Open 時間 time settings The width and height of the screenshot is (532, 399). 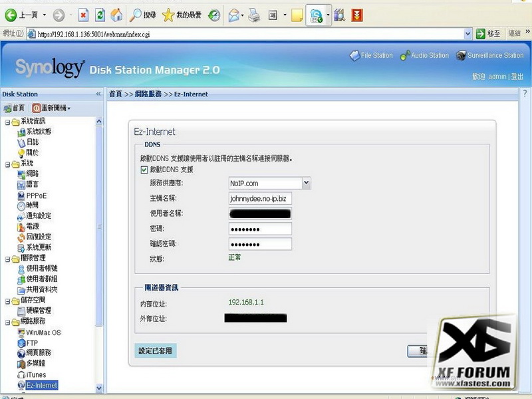pyautogui.click(x=28, y=205)
